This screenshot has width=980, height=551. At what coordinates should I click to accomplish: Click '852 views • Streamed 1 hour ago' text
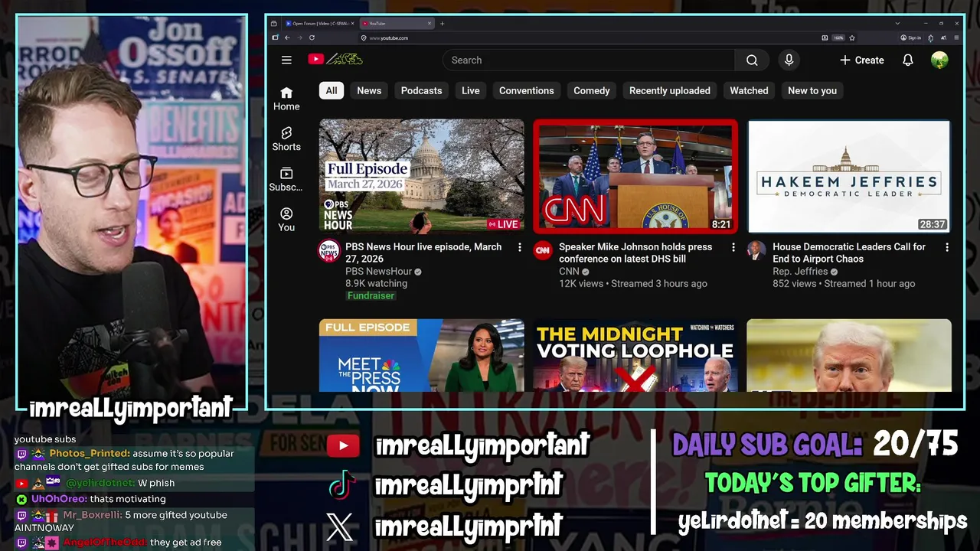click(x=844, y=283)
